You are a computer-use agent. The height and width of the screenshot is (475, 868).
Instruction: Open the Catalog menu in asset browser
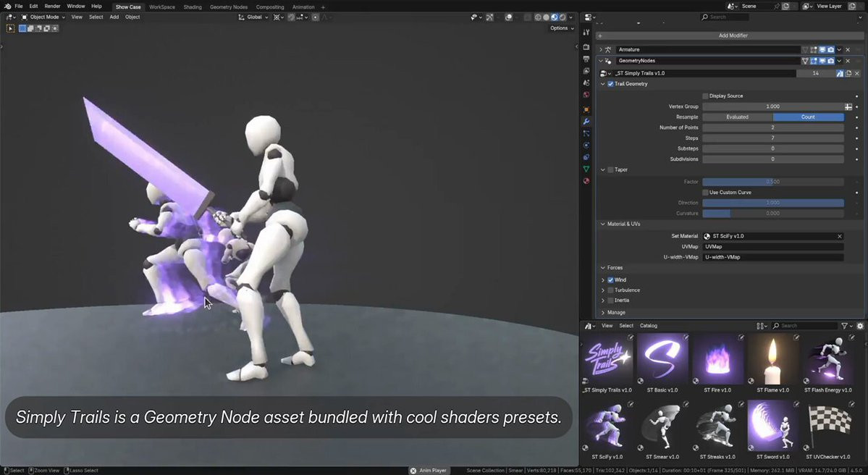(648, 326)
